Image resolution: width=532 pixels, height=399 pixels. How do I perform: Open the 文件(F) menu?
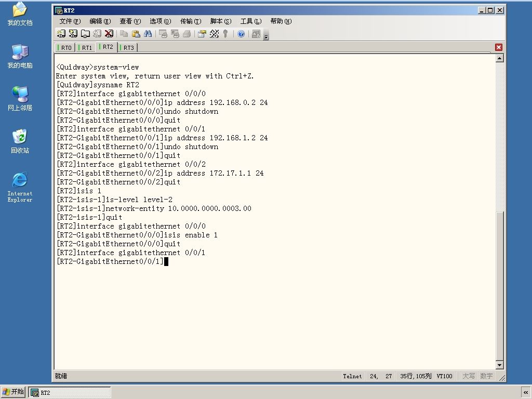(x=70, y=21)
